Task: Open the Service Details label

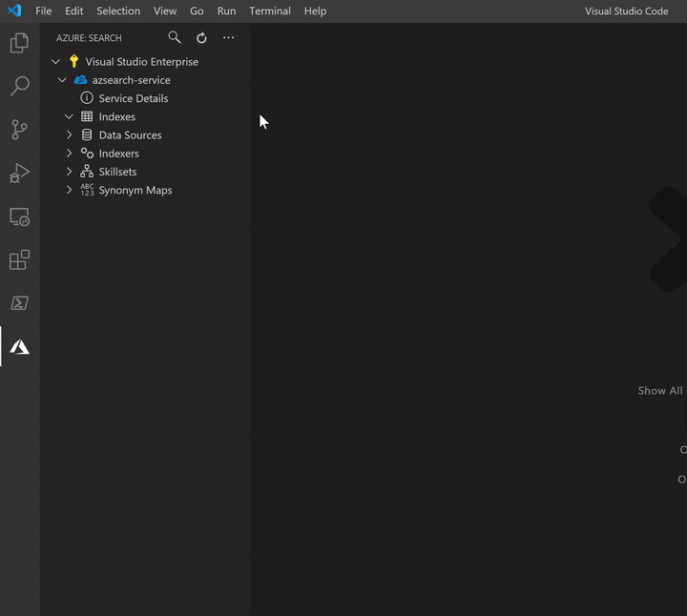Action: pyautogui.click(x=134, y=98)
